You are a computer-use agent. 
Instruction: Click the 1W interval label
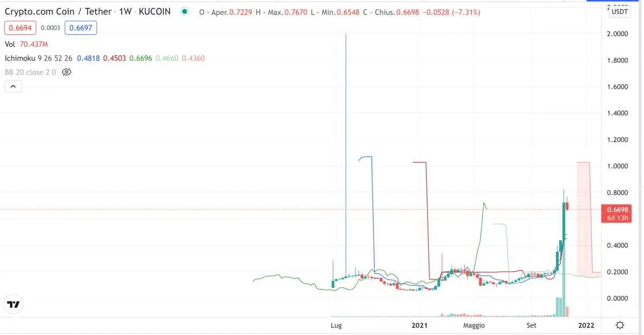(x=125, y=11)
